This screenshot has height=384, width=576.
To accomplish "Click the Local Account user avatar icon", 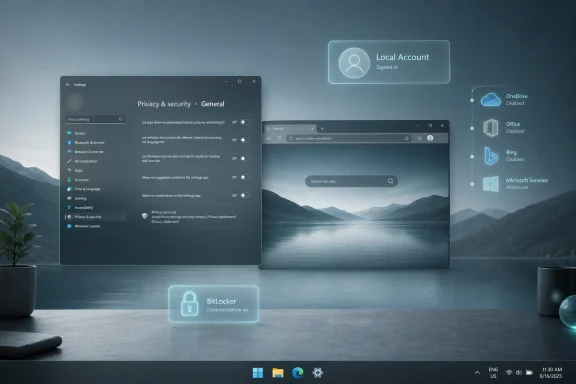I will click(354, 63).
